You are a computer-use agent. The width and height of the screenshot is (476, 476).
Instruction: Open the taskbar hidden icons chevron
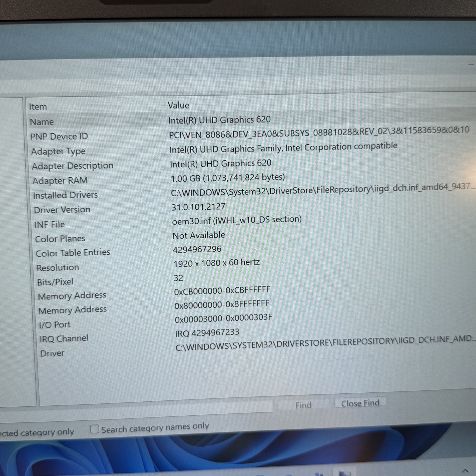point(465,471)
